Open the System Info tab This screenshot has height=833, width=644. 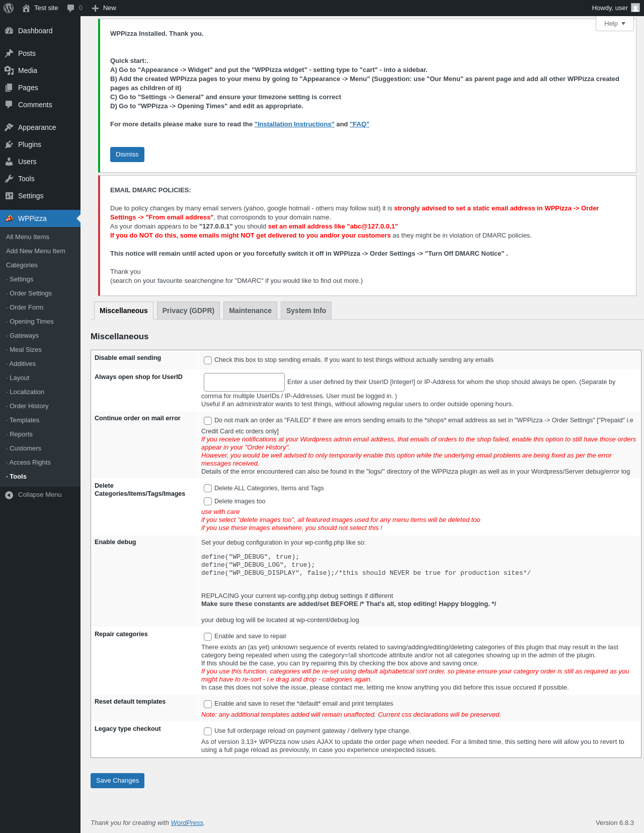[306, 311]
